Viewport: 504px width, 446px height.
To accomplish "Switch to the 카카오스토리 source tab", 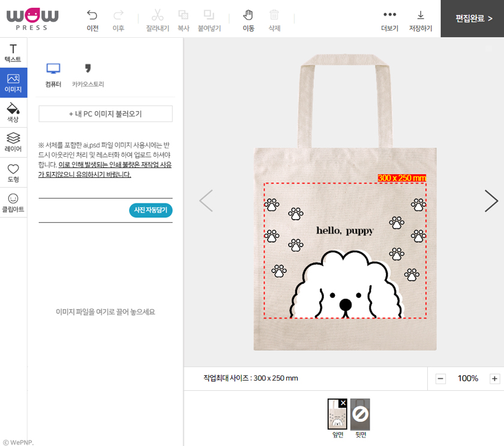I will click(x=88, y=75).
